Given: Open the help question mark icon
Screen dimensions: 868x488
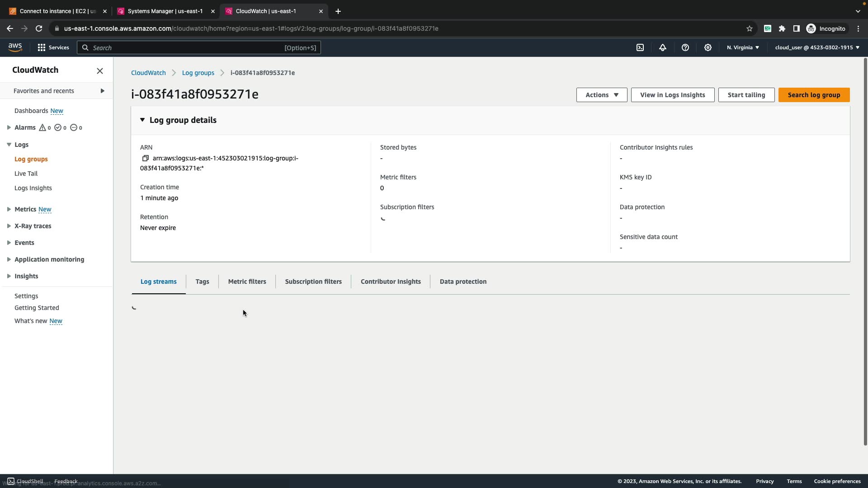Looking at the screenshot, I should [685, 47].
